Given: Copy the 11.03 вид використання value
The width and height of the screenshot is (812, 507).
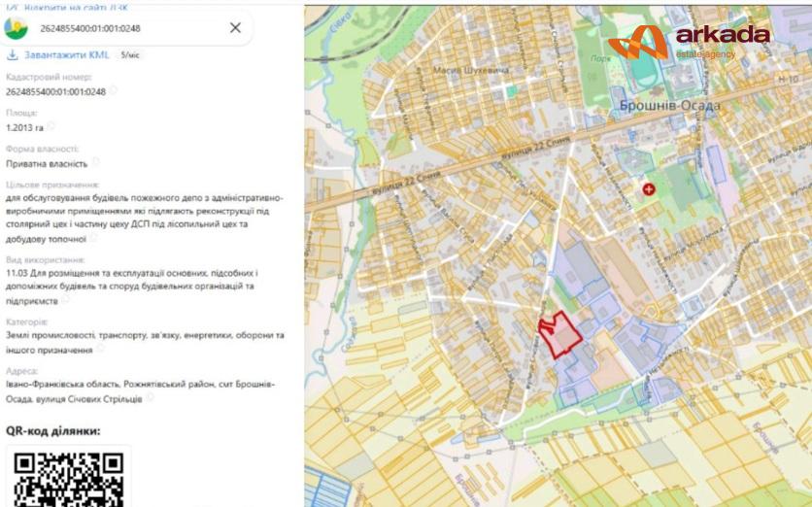Looking at the screenshot, I should coord(65,299).
